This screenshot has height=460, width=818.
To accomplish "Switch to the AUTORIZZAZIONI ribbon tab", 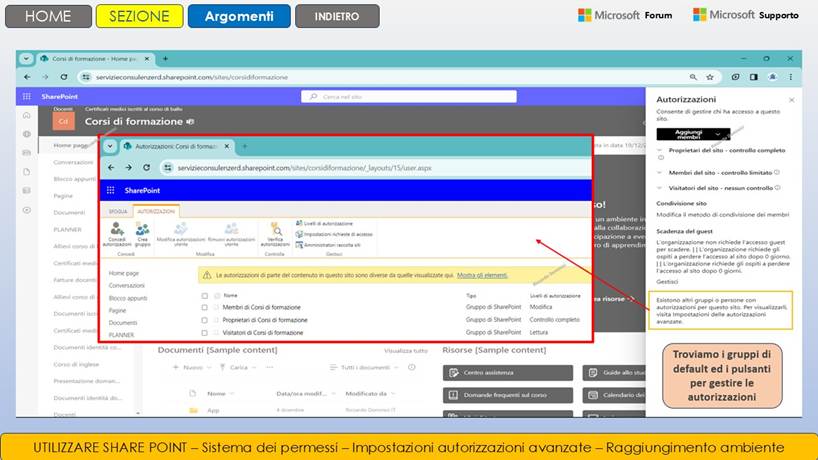I will [x=157, y=211].
